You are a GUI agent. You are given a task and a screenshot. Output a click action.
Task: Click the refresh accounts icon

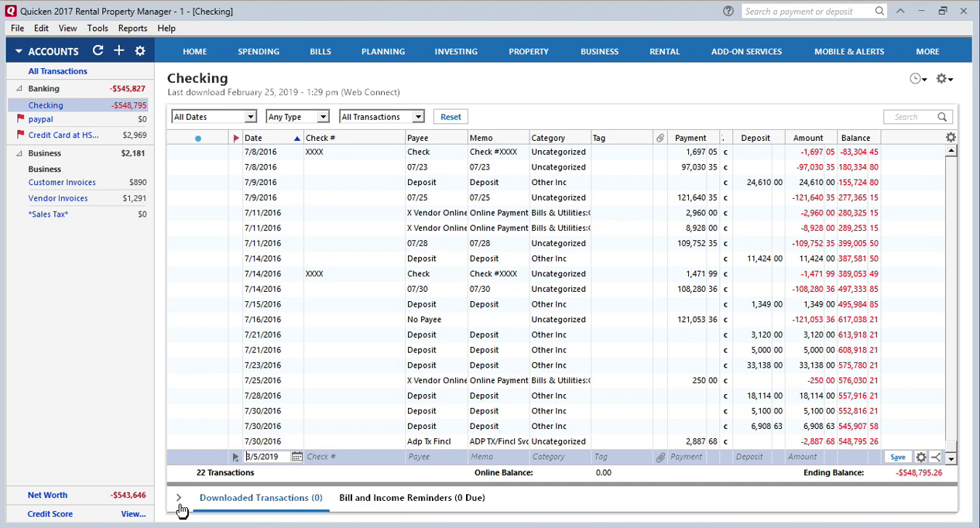click(98, 50)
